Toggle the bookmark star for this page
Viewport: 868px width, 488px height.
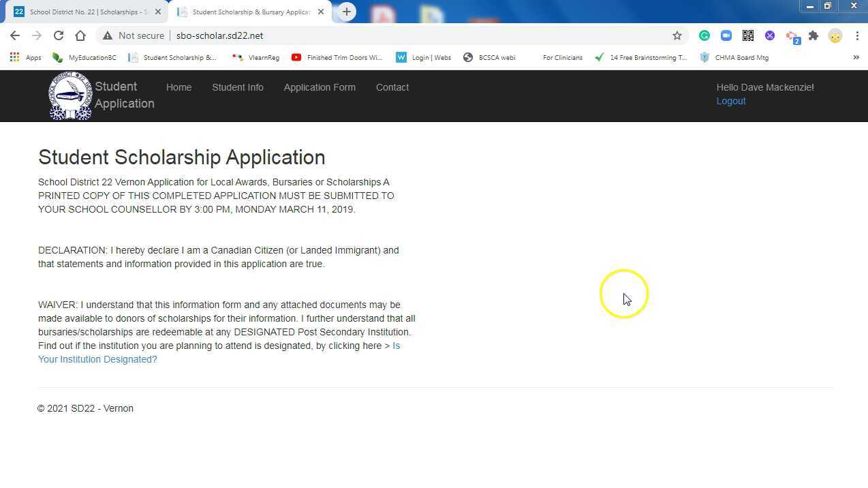tap(678, 35)
